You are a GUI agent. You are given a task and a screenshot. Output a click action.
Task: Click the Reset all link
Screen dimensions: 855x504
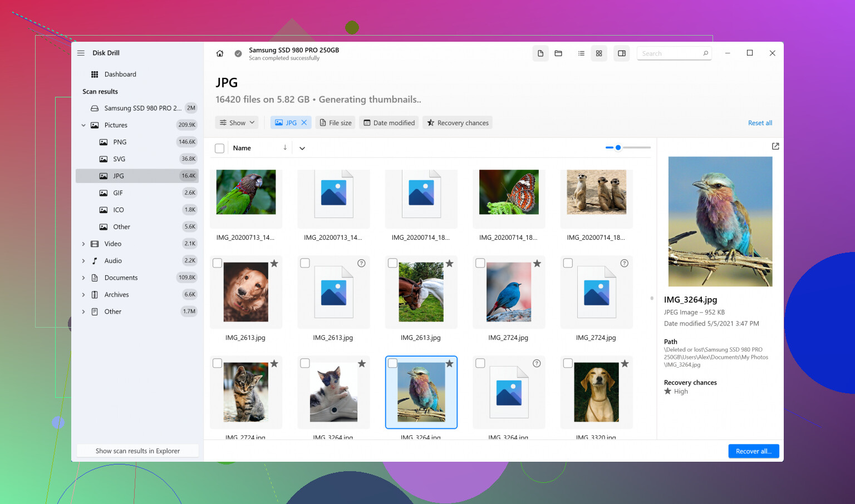760,123
